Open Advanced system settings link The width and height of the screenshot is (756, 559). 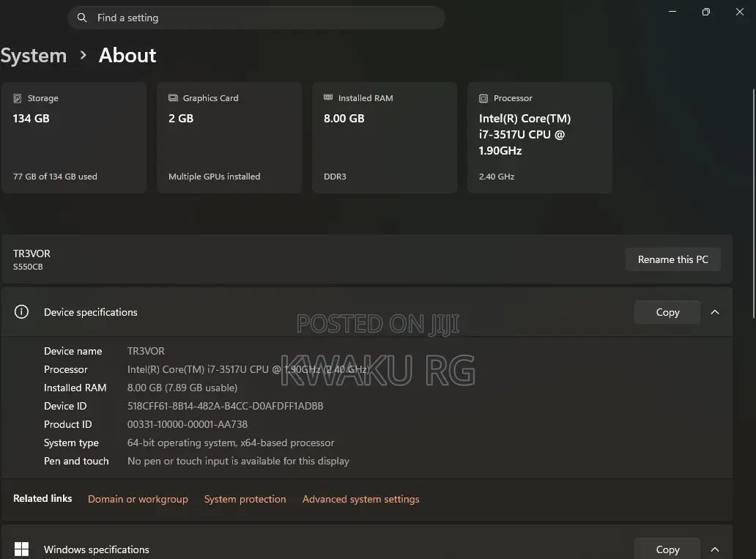[x=360, y=499]
